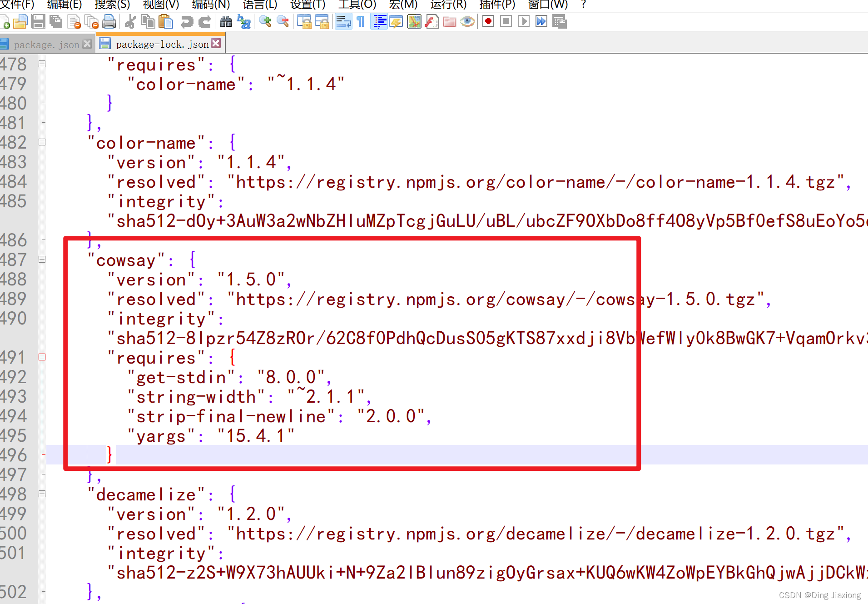The width and height of the screenshot is (868, 604).
Task: Click the macro Playback triangle icon
Action: point(524,21)
